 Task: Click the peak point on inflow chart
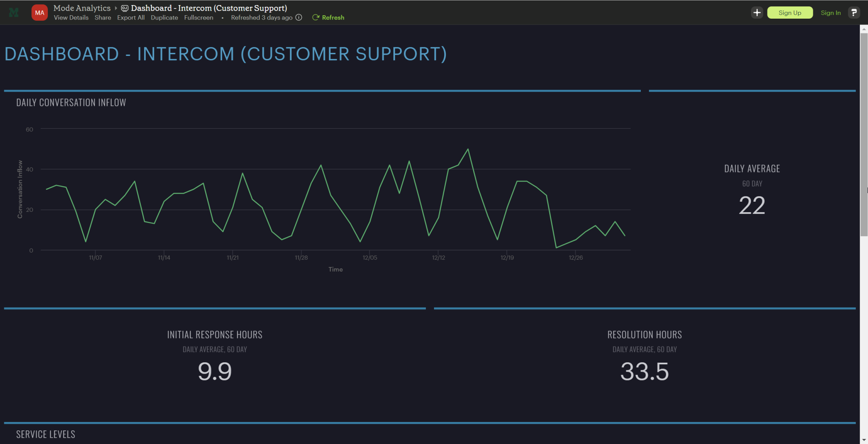468,149
